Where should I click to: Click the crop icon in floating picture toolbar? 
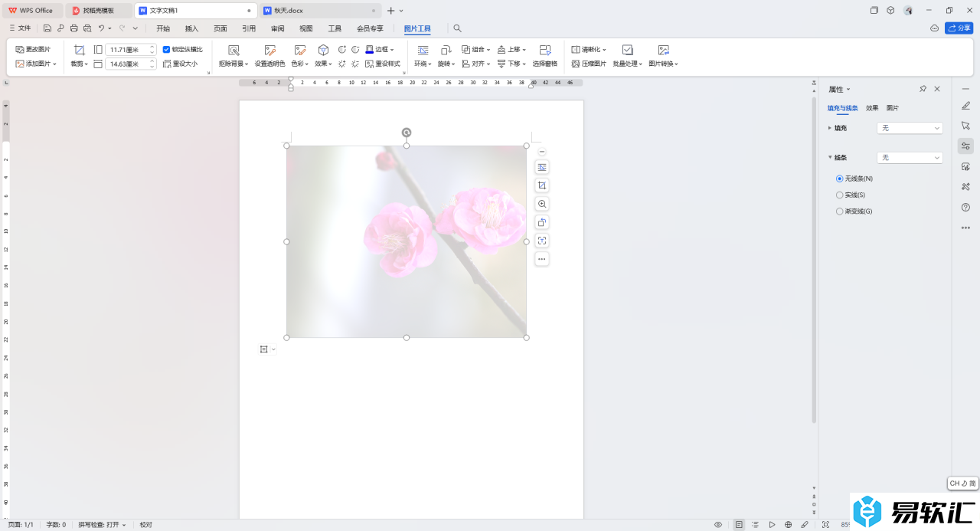542,185
